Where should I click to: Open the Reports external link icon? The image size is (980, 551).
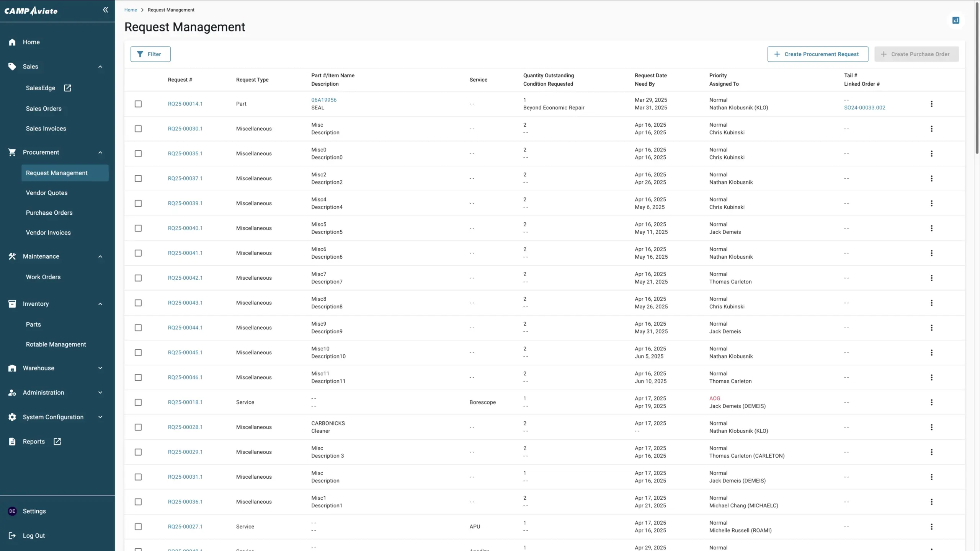coord(57,442)
